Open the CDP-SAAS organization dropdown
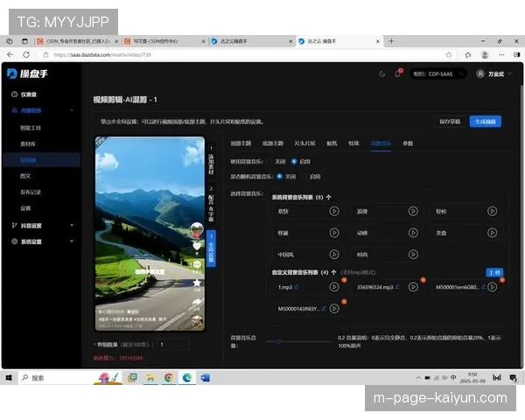525x420 pixels. 437,74
